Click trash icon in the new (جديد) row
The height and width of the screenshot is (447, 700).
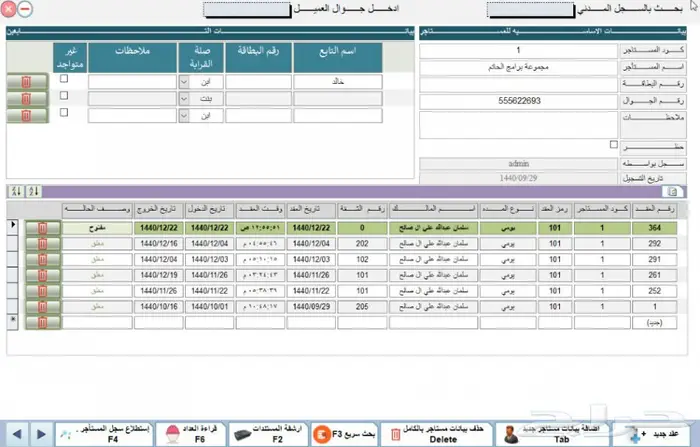point(42,322)
